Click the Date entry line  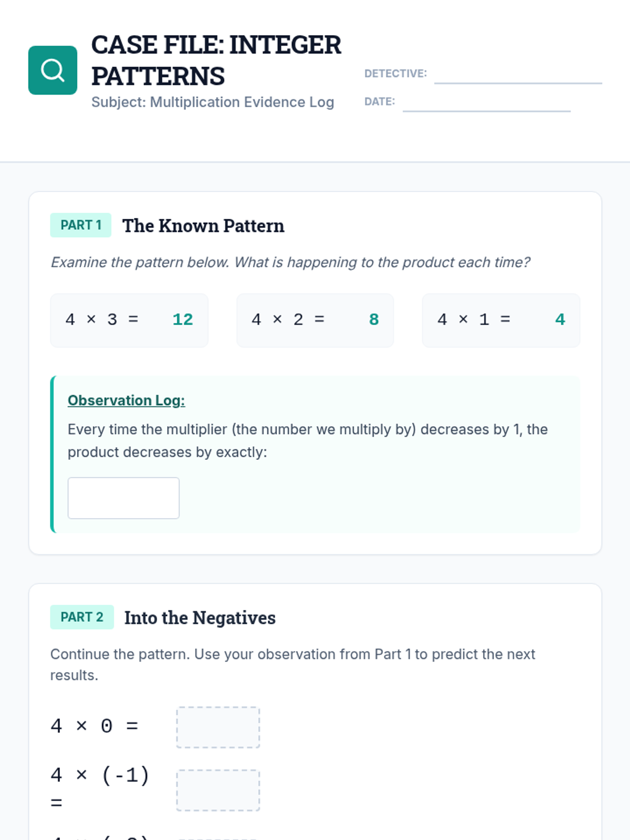coord(486,103)
